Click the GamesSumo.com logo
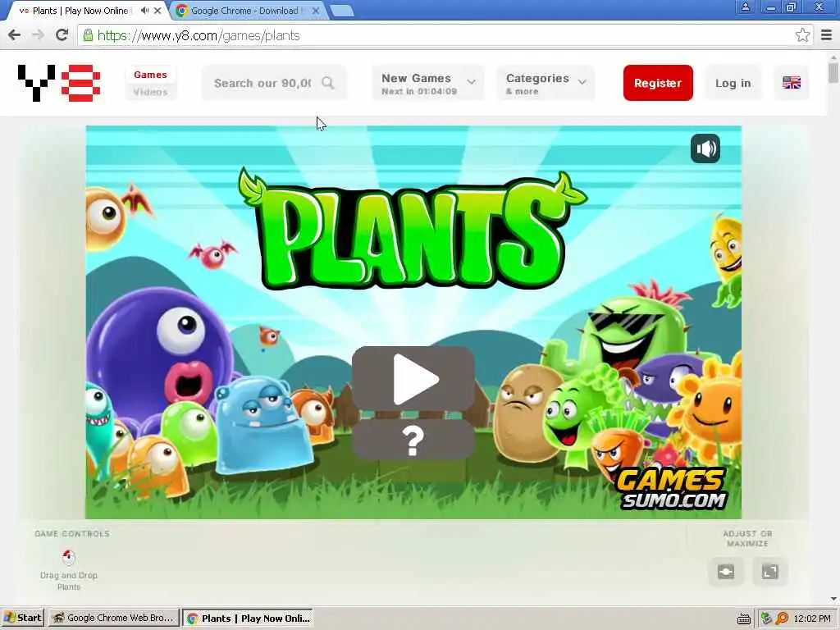The width and height of the screenshot is (840, 630). [x=672, y=489]
